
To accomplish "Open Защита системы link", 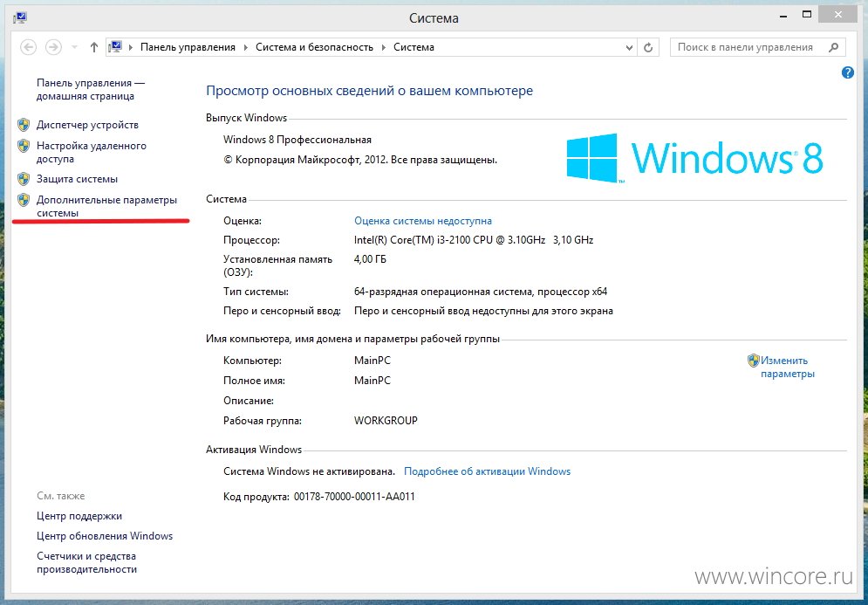I will tap(77, 179).
